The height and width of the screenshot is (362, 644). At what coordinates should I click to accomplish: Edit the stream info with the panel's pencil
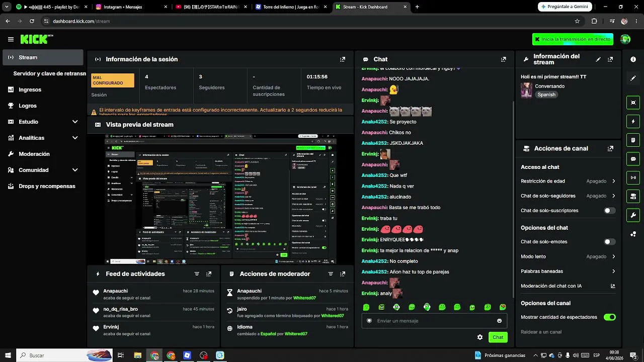click(x=598, y=59)
